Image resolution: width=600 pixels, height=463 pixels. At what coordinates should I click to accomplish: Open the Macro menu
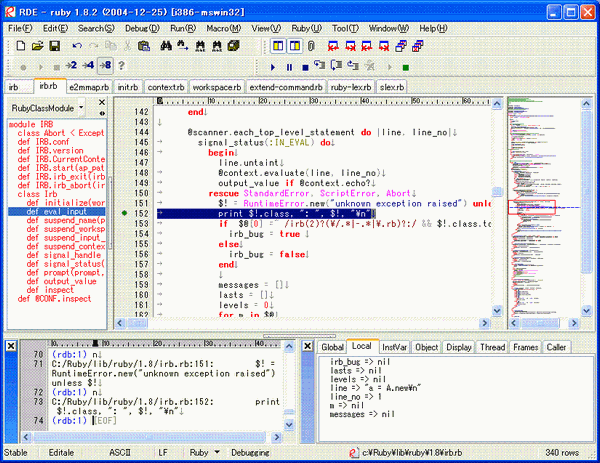click(224, 28)
